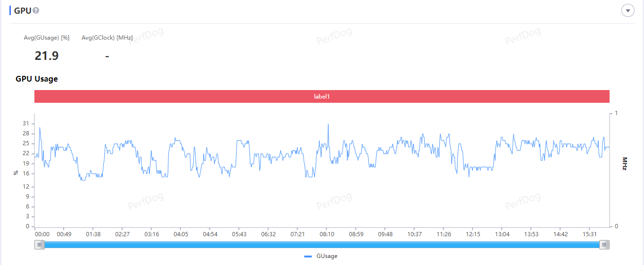Image resolution: width=644 pixels, height=265 pixels.
Task: Click the MHz right axis label
Action: pos(625,164)
